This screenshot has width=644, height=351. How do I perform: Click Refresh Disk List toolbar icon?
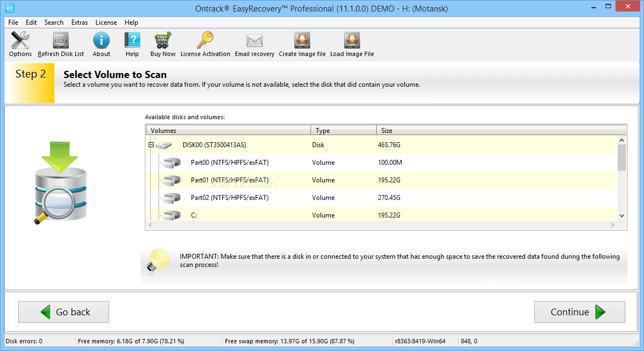(61, 40)
